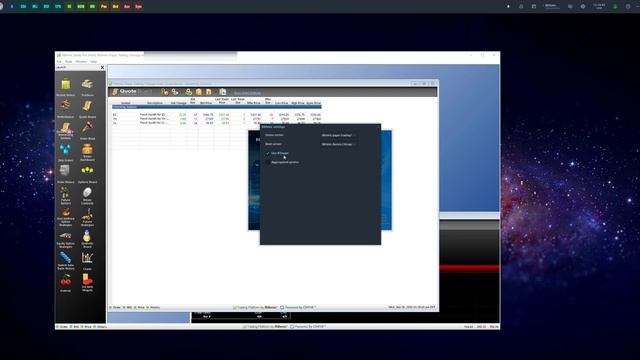Open Recent Orders green box icon in sidebar
The width and height of the screenshot is (640, 360).
[66, 85]
